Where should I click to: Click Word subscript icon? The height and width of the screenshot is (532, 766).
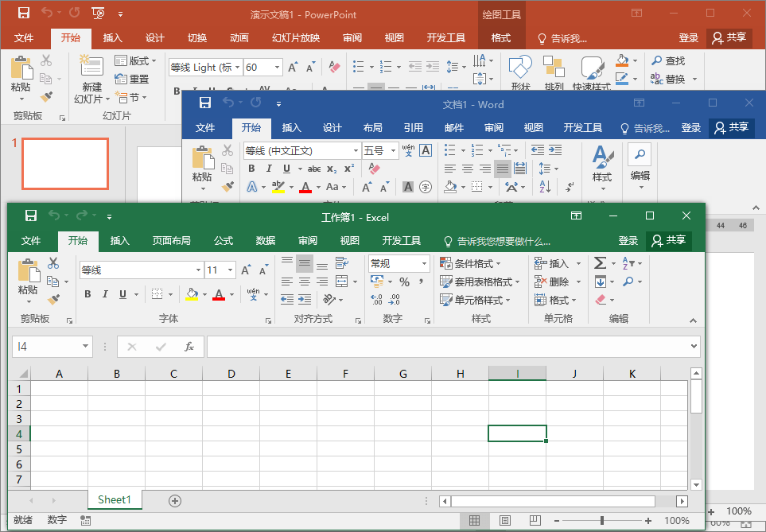332,169
